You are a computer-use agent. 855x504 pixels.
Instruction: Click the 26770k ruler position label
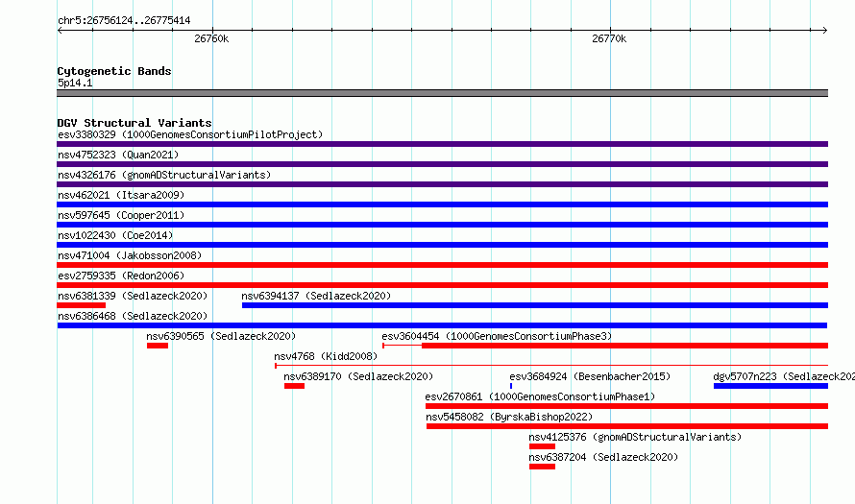click(609, 38)
